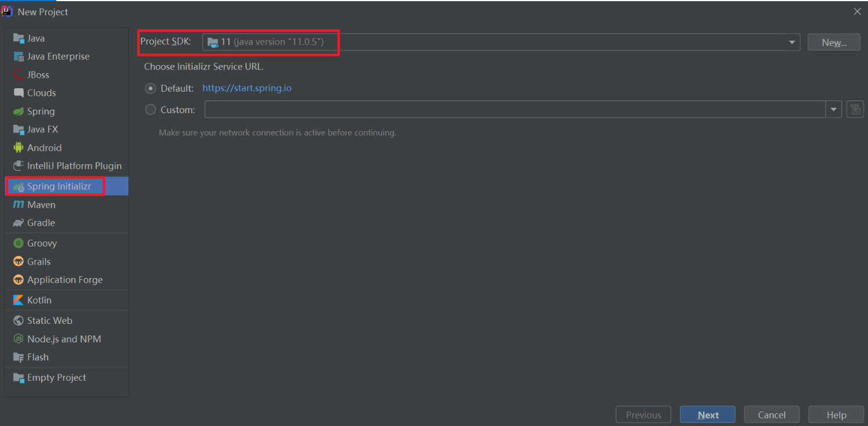Select the Kotlin project type label
868x426 pixels.
coord(40,300)
